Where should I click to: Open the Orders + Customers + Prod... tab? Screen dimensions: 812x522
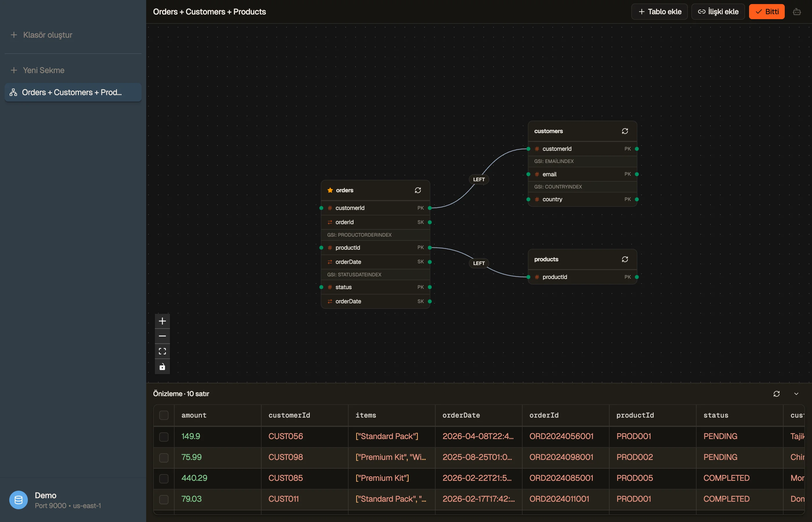(73, 92)
